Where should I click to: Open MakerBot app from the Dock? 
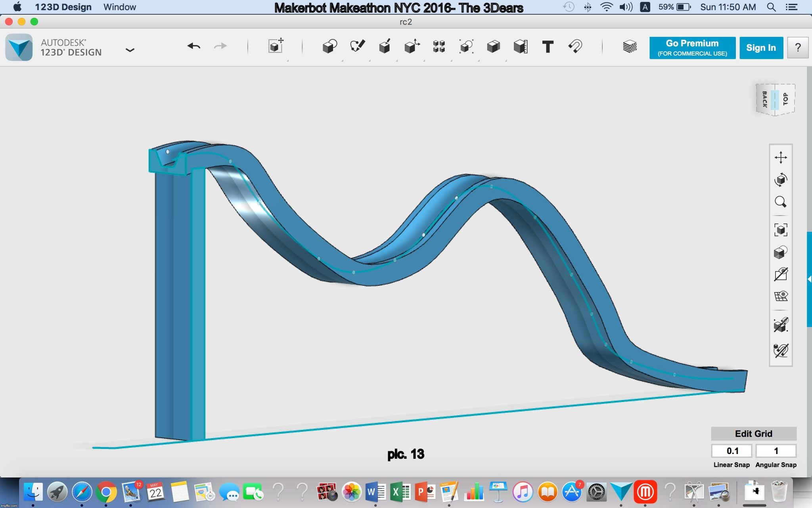645,492
